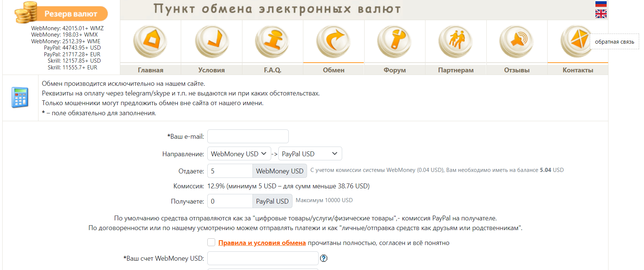Screen dimensions: 644x270
Task: Click the Отзывы megaphone icon
Action: point(517,41)
